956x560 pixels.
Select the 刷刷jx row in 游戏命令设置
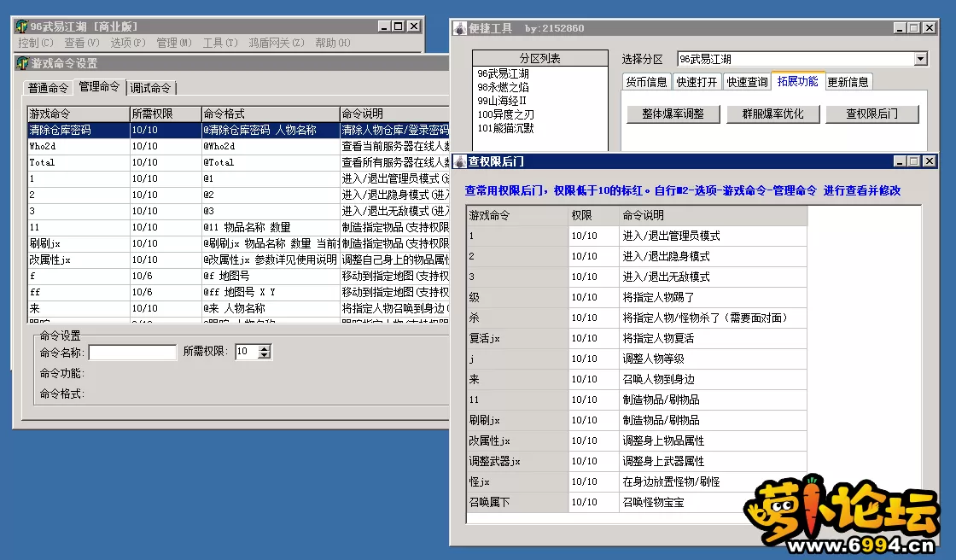coord(238,243)
